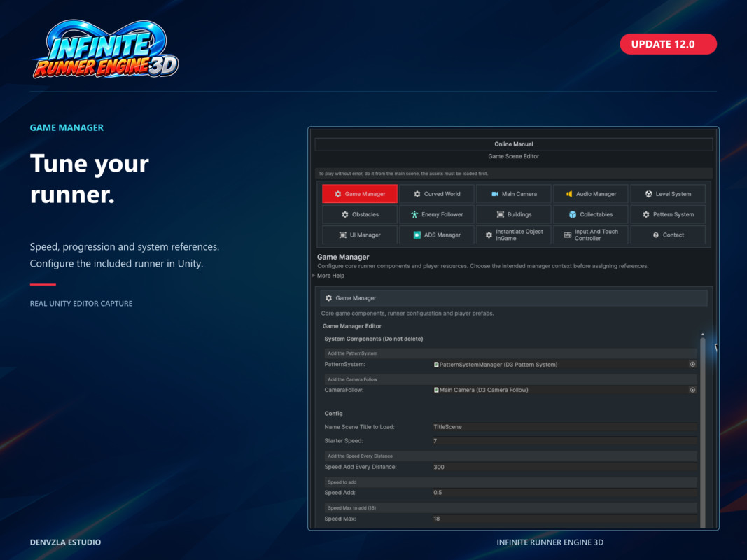Click the Name Scene Title to Load field
Screen dimensions: 747x560
click(564, 427)
